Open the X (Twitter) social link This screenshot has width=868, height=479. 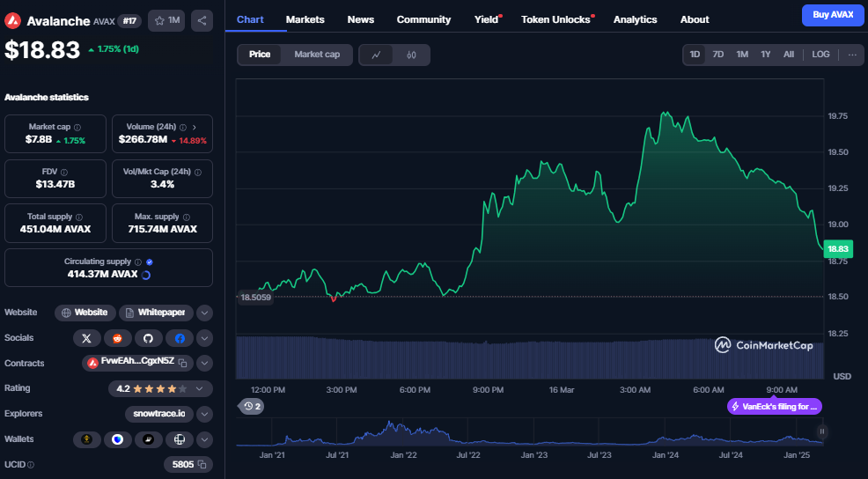pos(87,338)
